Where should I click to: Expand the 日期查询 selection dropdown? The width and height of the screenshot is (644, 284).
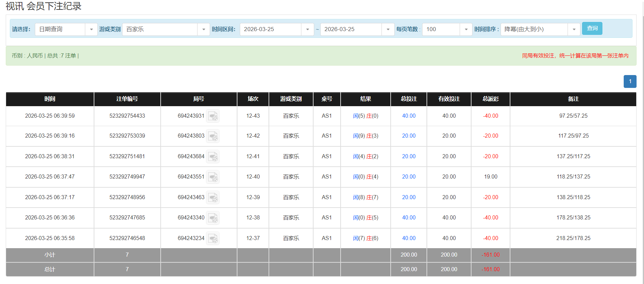[x=91, y=29]
